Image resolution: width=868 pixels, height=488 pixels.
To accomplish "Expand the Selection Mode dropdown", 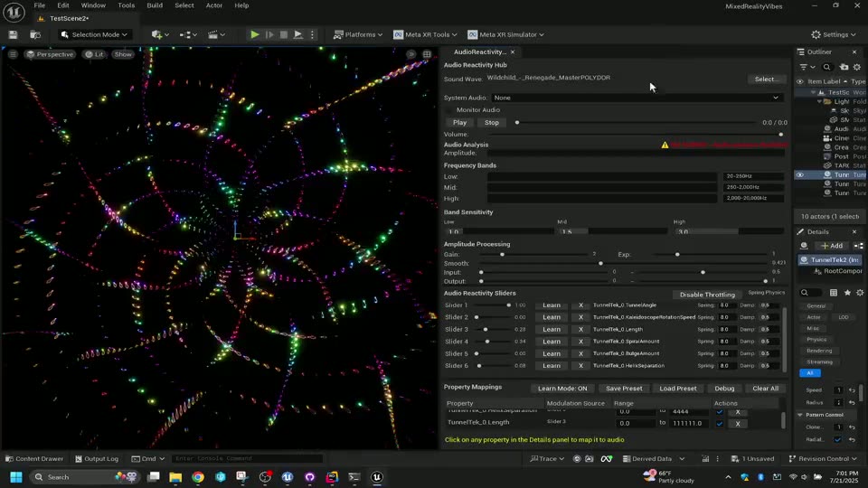I will tap(95, 34).
